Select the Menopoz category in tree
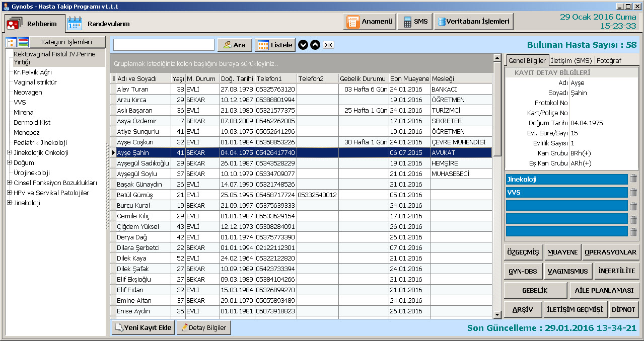 tap(28, 133)
